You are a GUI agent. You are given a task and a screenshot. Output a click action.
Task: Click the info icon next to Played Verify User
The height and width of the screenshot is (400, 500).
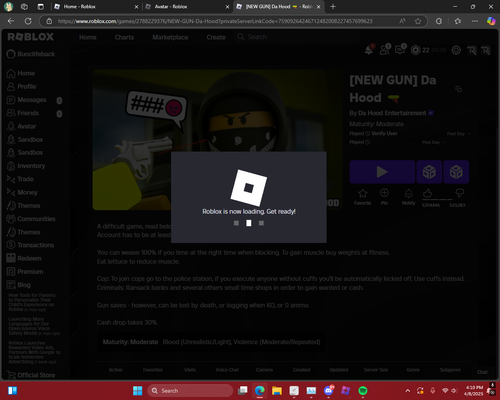click(x=368, y=133)
